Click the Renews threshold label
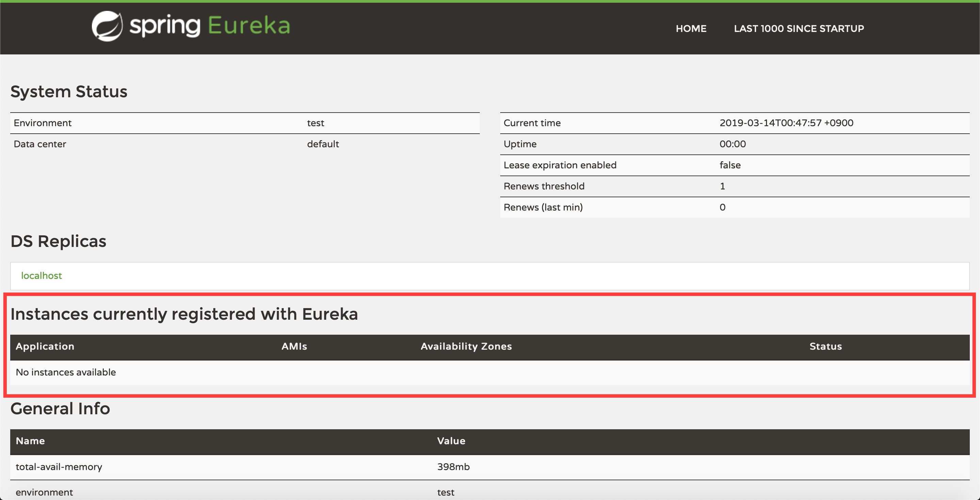The width and height of the screenshot is (980, 500). click(544, 186)
